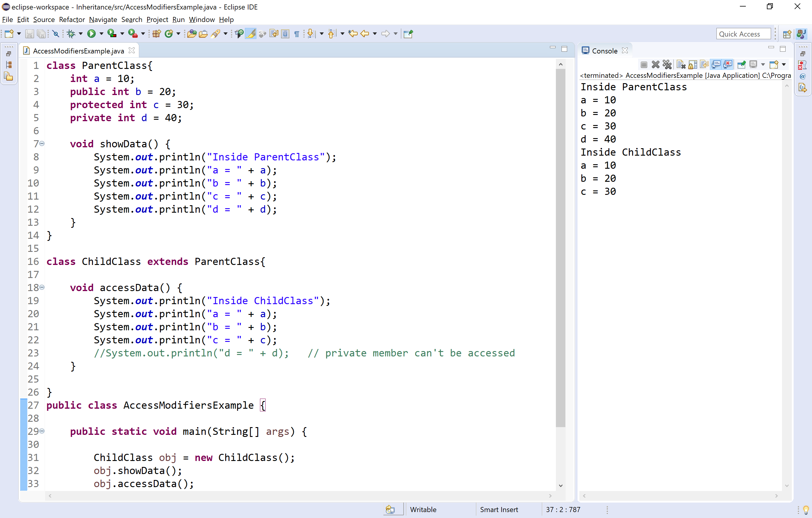Image resolution: width=812 pixels, height=518 pixels.
Task: Close the AccessModifiersExample.java editor tab
Action: coord(131,50)
